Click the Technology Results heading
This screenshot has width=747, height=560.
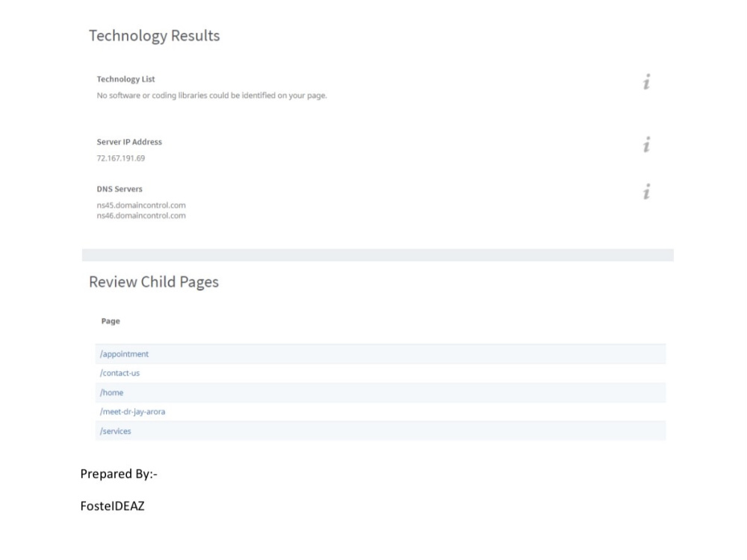pos(155,36)
